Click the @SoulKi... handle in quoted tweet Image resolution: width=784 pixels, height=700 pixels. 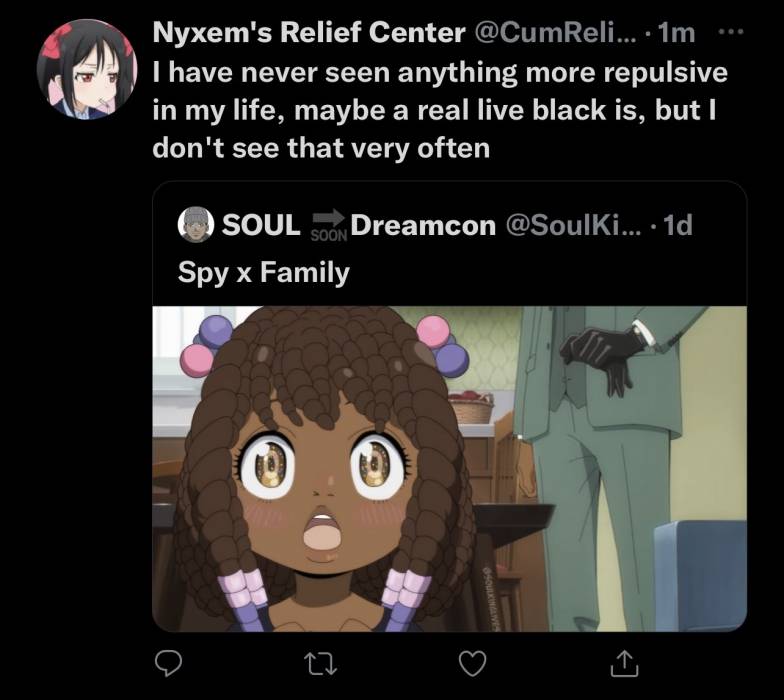[573, 225]
